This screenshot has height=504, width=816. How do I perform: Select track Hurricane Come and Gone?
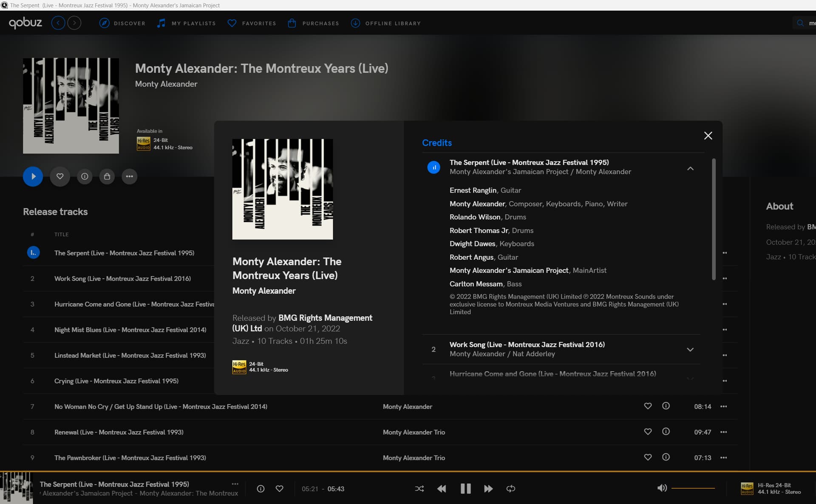click(134, 304)
